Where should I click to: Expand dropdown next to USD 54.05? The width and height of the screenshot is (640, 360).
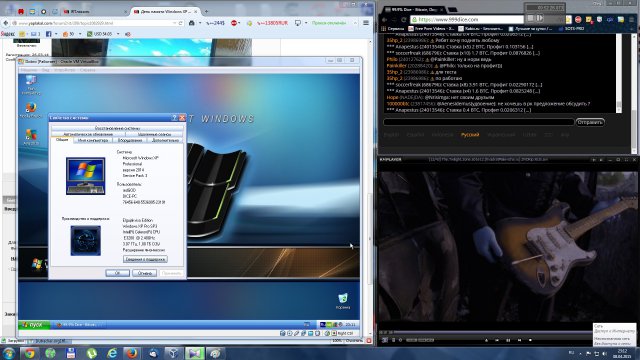[118, 34]
